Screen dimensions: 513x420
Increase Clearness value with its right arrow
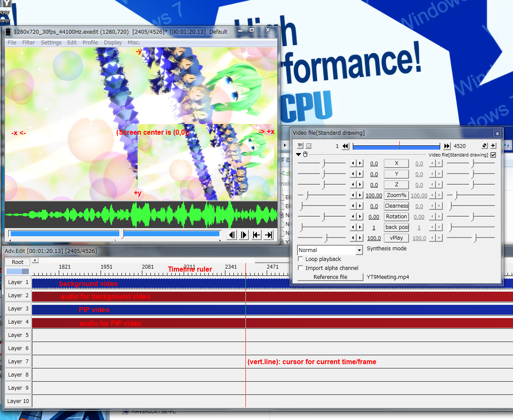pyautogui.click(x=360, y=206)
